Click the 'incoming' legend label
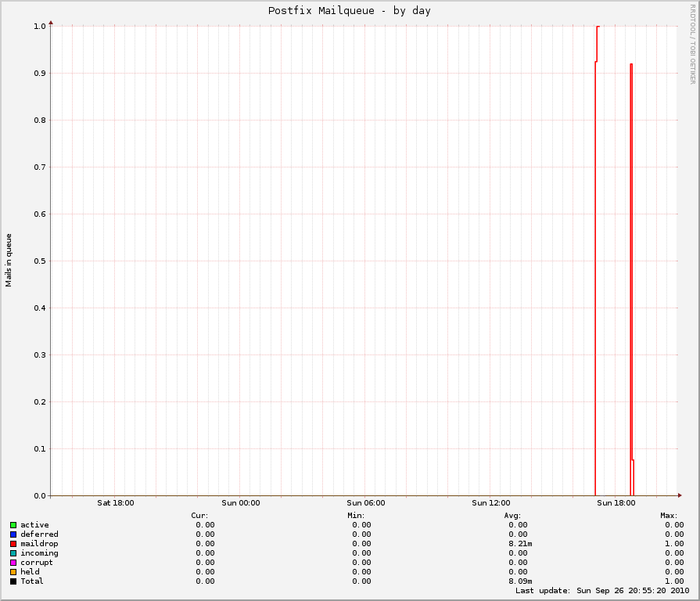The height and width of the screenshot is (601, 700). pos(39,553)
